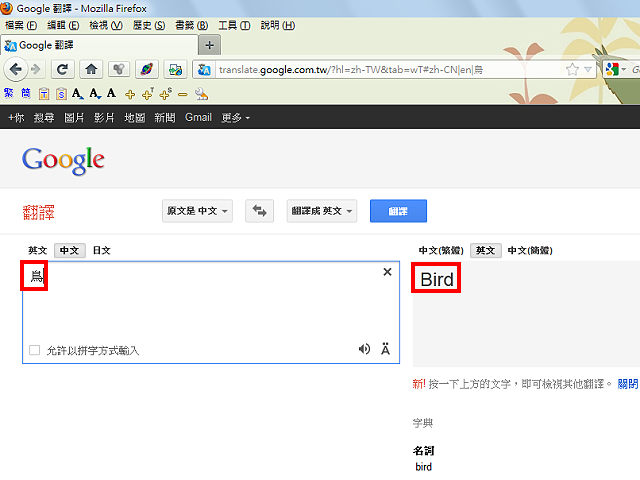Open the 歷史 (S) menu
Image resolution: width=640 pixels, height=480 pixels.
tap(149, 25)
